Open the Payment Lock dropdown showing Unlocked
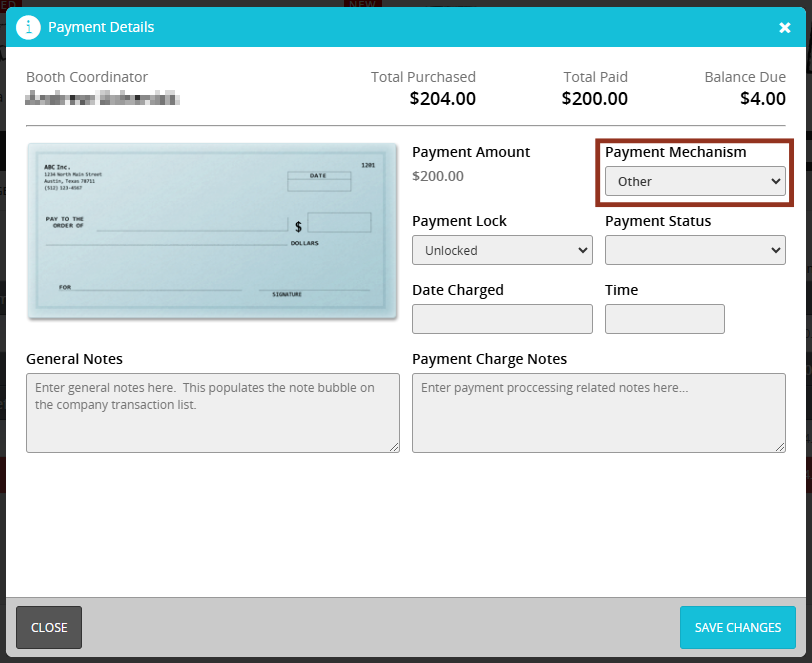812x663 pixels. tap(502, 250)
